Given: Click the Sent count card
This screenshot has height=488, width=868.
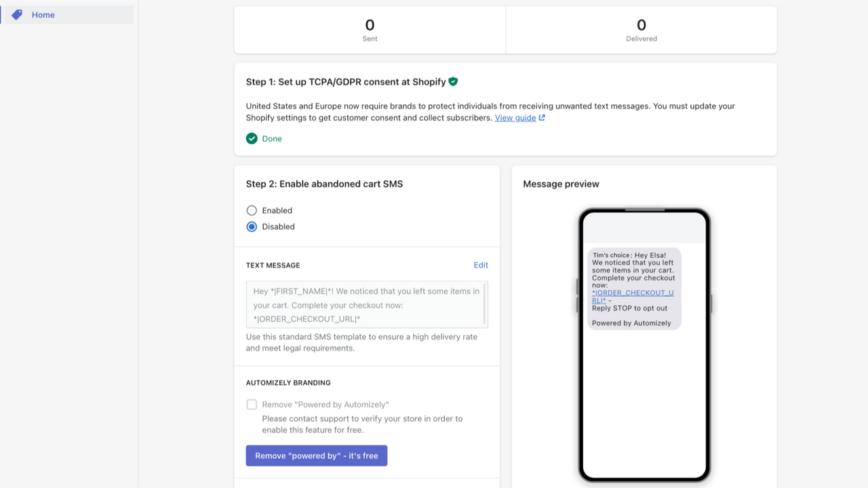Looking at the screenshot, I should (370, 30).
